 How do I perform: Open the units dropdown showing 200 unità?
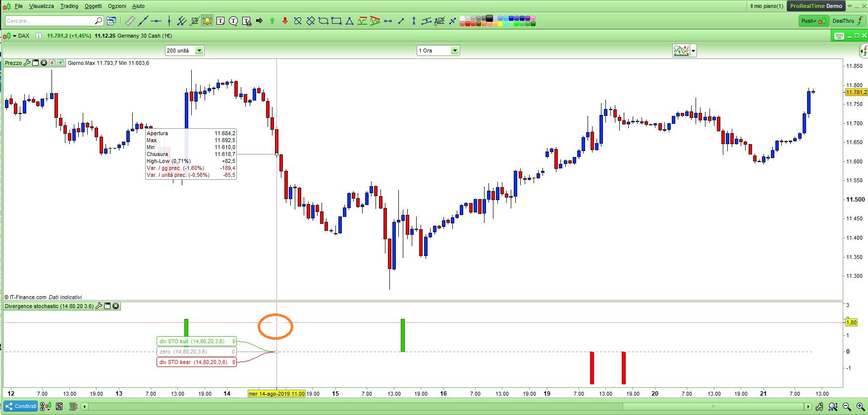pyautogui.click(x=184, y=51)
